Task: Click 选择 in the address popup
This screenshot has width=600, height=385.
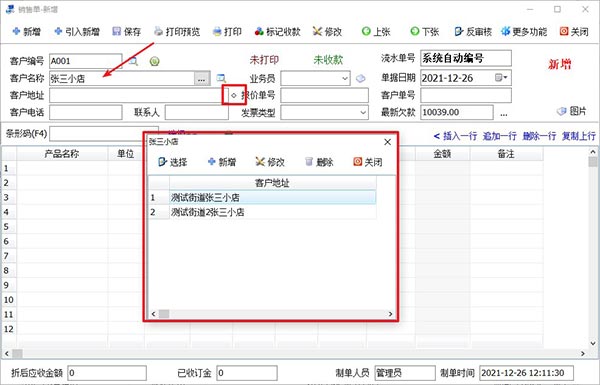Action: (173, 162)
